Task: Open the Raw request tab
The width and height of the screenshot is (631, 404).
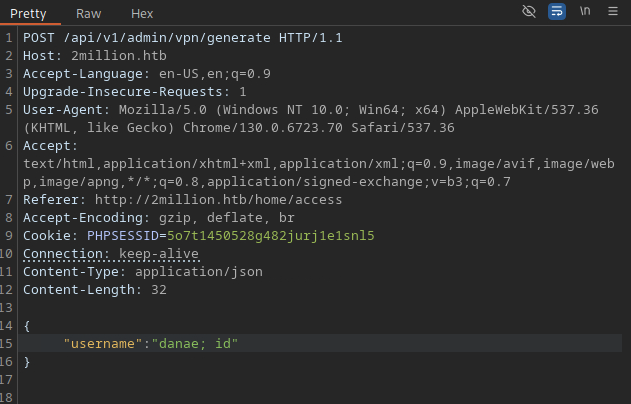Action: [87, 13]
